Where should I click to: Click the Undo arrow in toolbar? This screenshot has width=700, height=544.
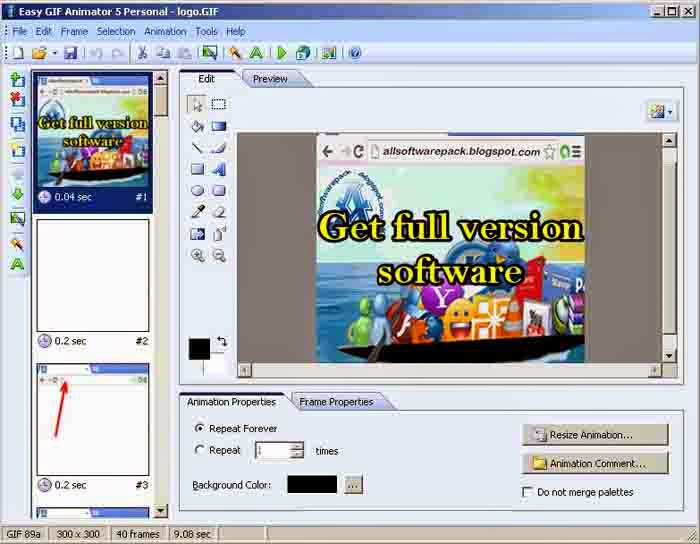click(x=96, y=54)
